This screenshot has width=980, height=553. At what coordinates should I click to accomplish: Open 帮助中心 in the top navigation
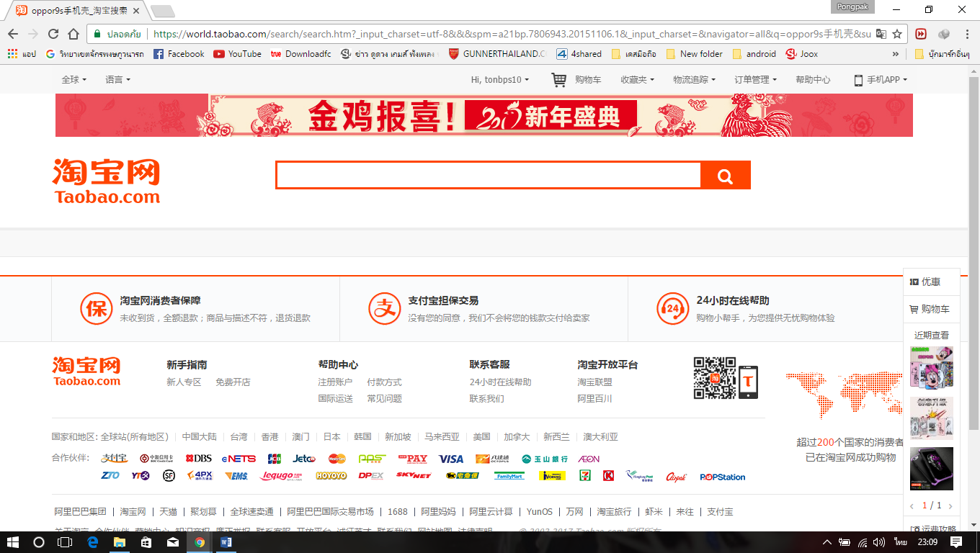pos(813,80)
